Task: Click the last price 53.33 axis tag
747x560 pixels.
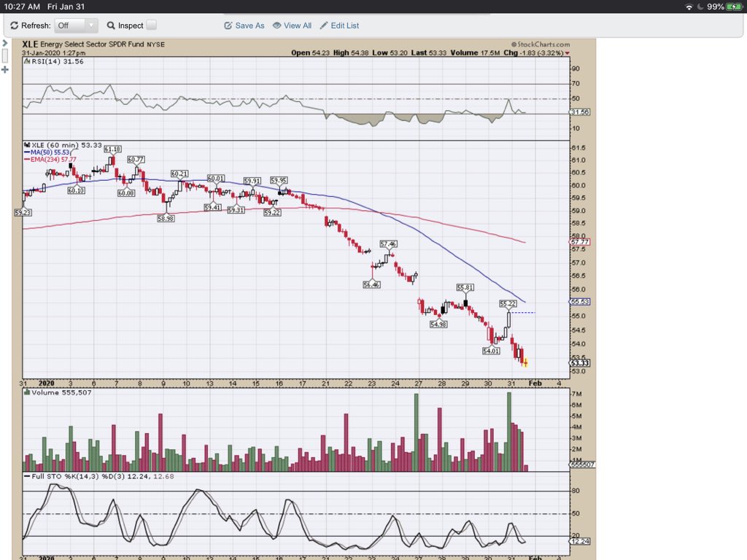Action: [580, 363]
